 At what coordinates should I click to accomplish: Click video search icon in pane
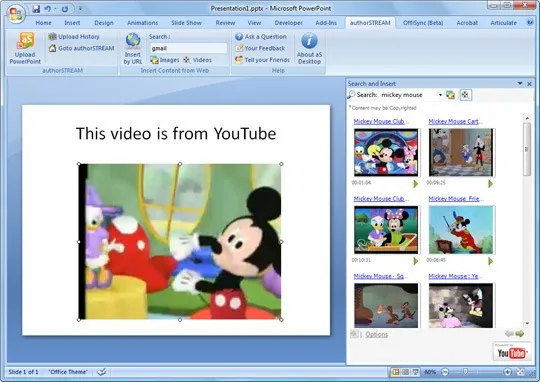click(466, 95)
